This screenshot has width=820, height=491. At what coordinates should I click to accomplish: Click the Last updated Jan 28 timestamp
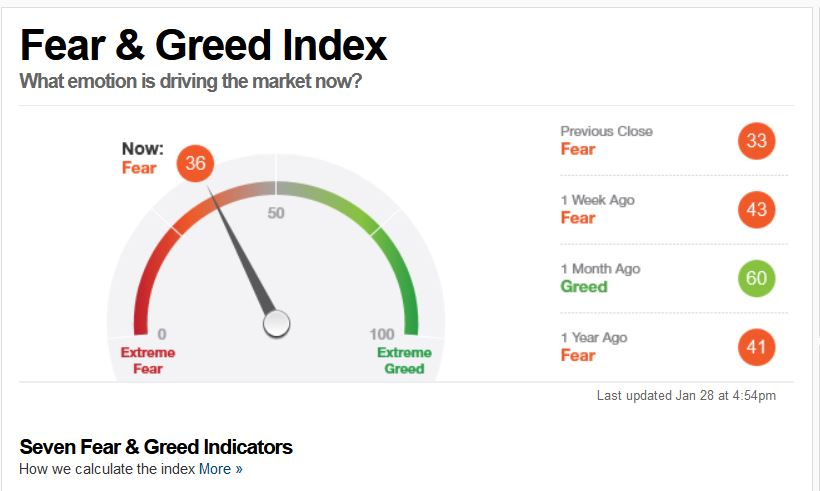point(686,395)
